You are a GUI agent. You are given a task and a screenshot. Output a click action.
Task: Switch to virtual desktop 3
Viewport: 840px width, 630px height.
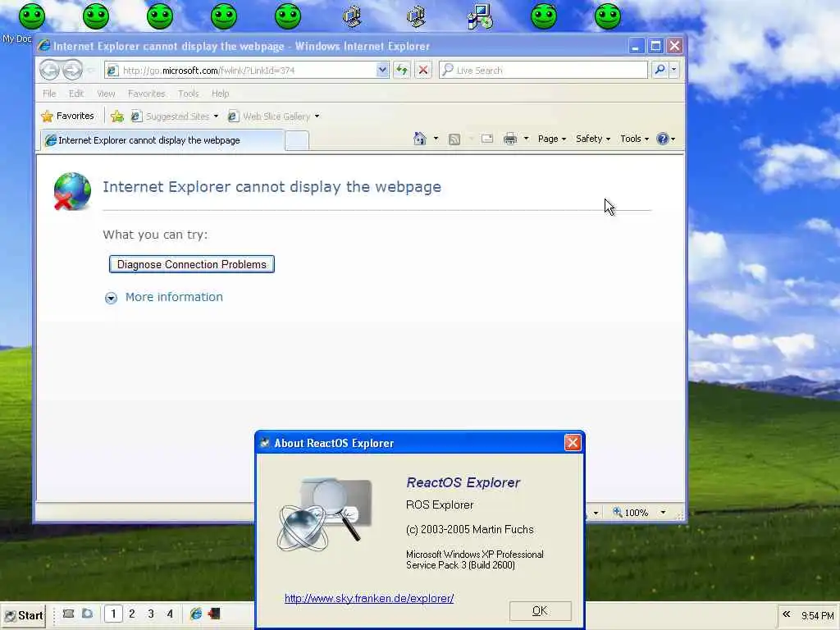click(151, 614)
